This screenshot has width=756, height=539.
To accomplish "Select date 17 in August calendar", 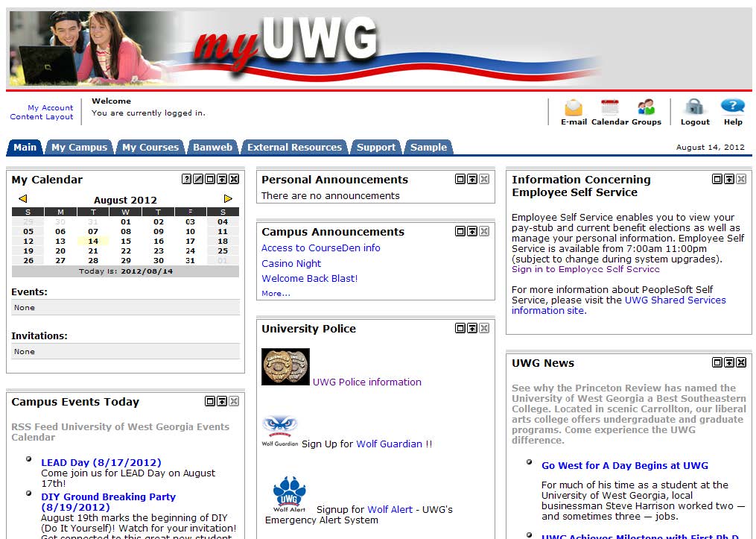I will pyautogui.click(x=191, y=242).
